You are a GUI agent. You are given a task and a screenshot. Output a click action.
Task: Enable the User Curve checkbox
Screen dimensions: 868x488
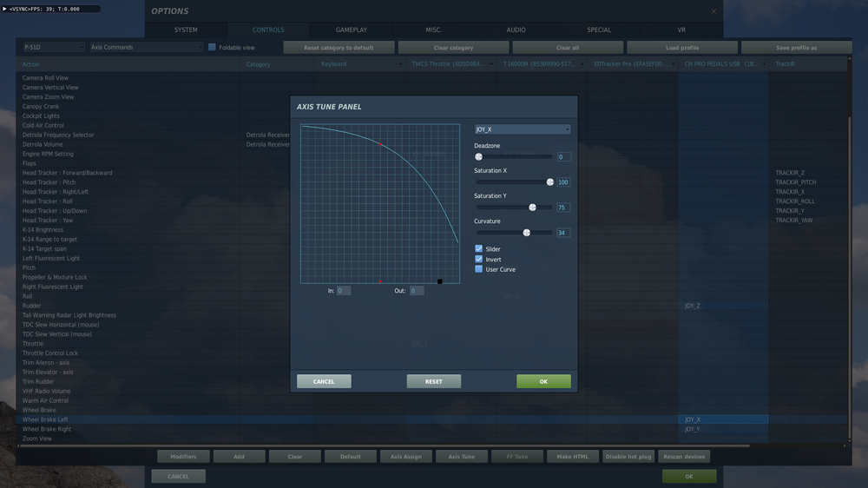(479, 269)
